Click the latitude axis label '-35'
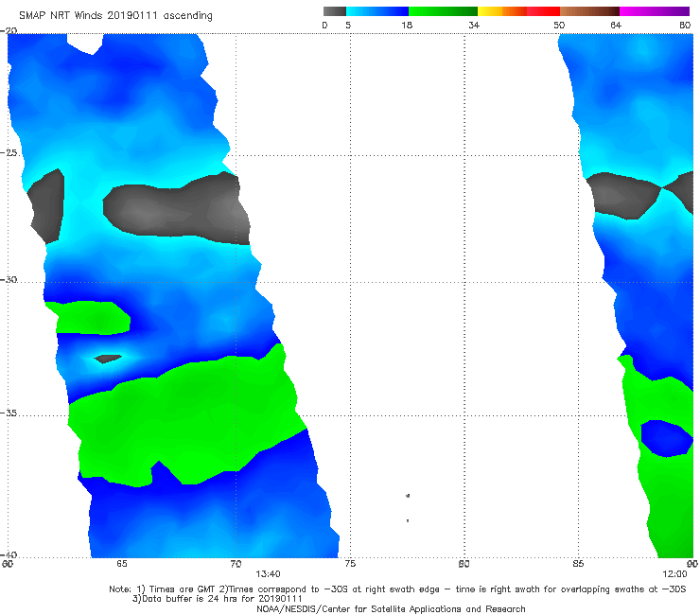 9,413
